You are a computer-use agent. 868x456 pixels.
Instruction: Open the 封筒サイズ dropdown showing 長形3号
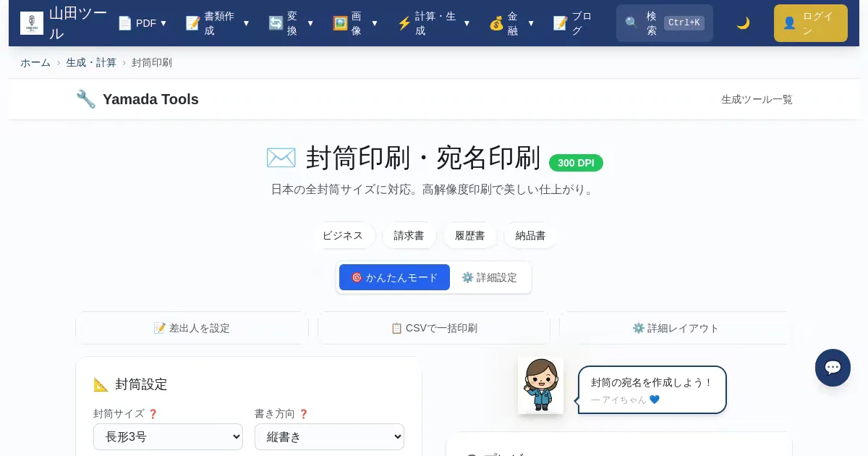click(x=168, y=436)
